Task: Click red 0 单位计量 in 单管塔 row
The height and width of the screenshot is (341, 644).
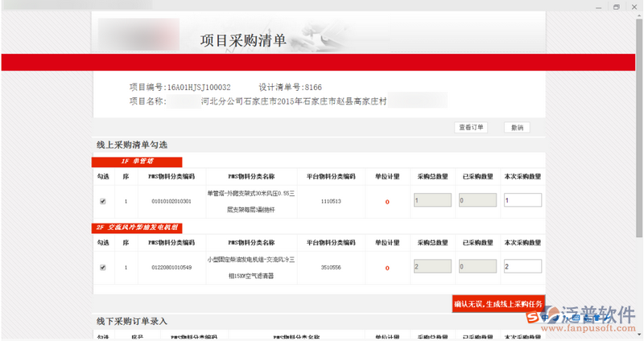Action: click(387, 202)
